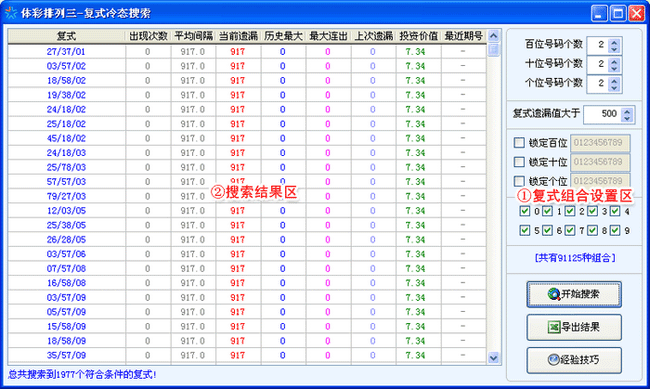The width and height of the screenshot is (650, 389).
Task: Click the app star icon in title bar
Action: coord(11,13)
